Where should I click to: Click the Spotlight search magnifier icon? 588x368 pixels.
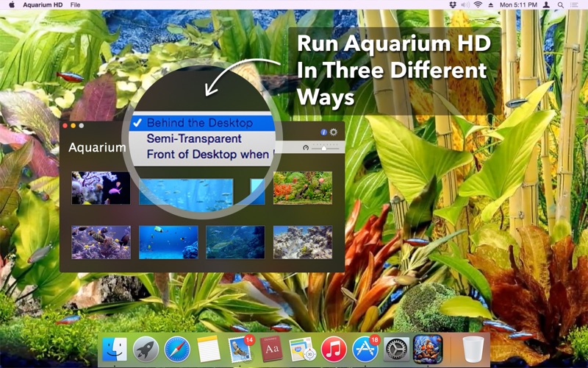561,4
